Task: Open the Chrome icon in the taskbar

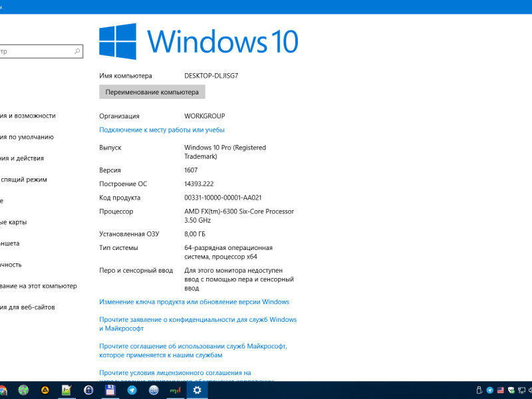Action: coord(3,390)
